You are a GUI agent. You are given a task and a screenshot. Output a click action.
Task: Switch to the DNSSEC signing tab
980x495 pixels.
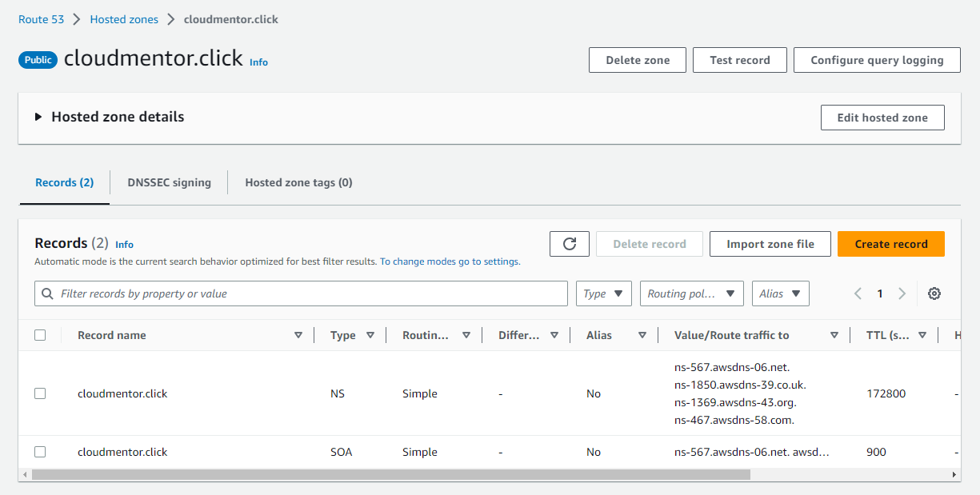(x=169, y=182)
